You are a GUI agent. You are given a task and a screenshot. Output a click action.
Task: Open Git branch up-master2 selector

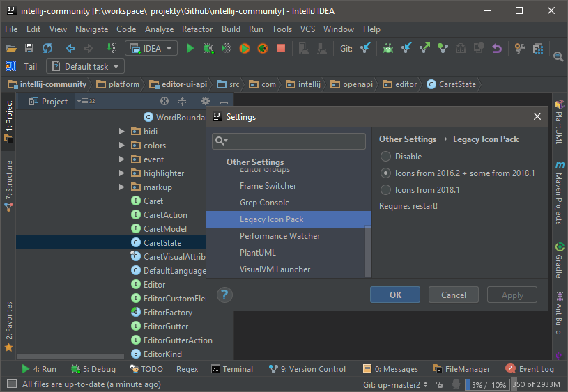pyautogui.click(x=395, y=384)
